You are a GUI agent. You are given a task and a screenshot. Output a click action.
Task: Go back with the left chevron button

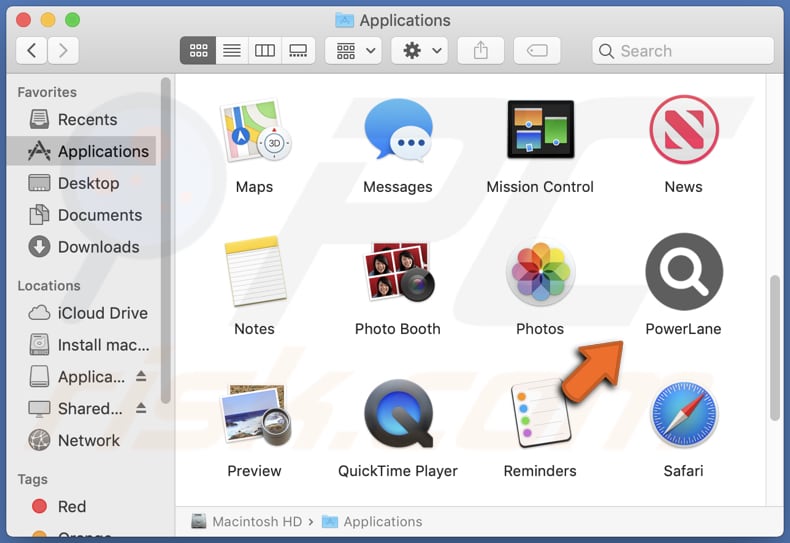[32, 50]
